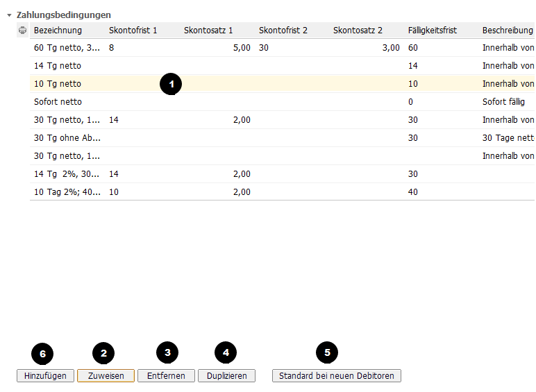The image size is (536, 392).
Task: Select the '14 Tg 2%, 30...' row
Action: (283, 174)
